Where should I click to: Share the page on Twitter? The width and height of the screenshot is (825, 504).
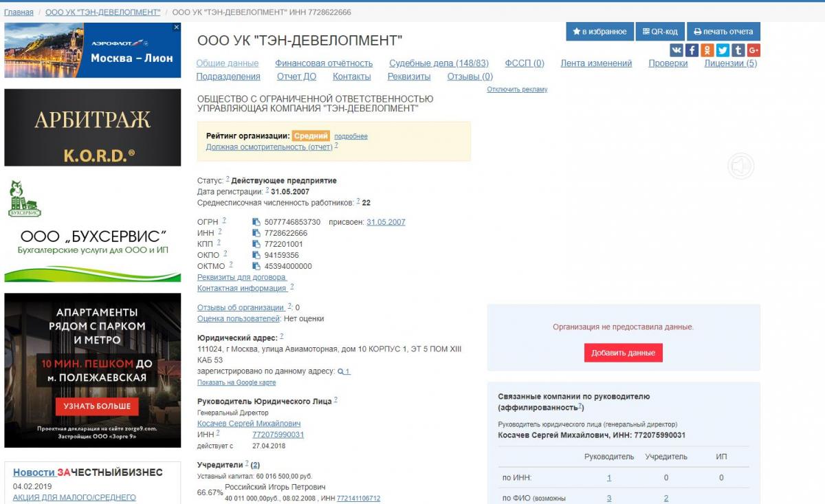click(723, 50)
